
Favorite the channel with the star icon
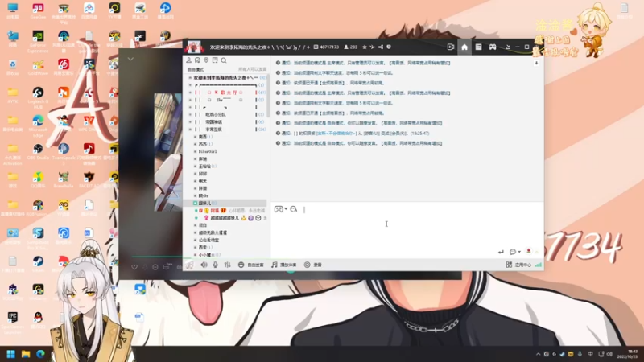pyautogui.click(x=365, y=47)
